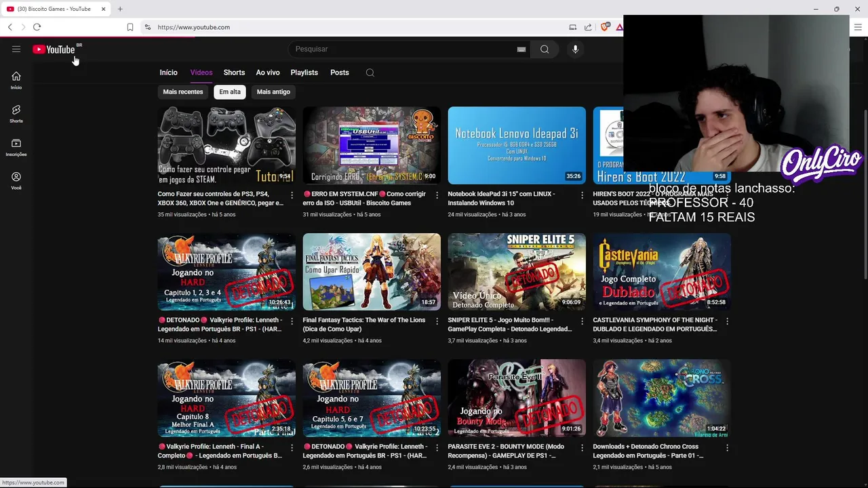The image size is (868, 488).
Task: Switch to the Vídeos channel tab
Action: (201, 73)
